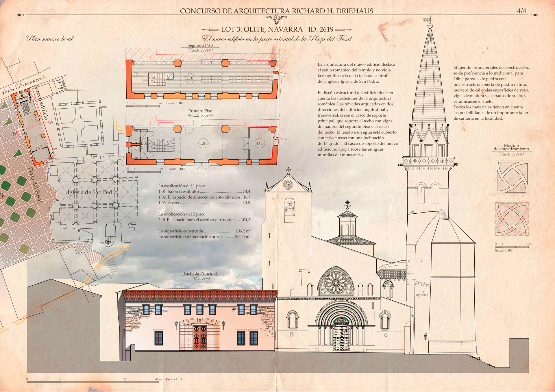555x392 pixels.
Task: Click the "M 1:100" scale note under Fachada Principal
Action: 200,279
